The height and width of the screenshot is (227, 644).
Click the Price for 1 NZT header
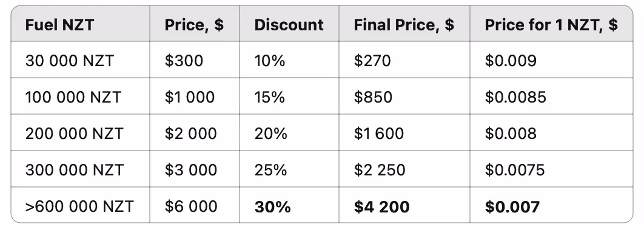tap(551, 25)
